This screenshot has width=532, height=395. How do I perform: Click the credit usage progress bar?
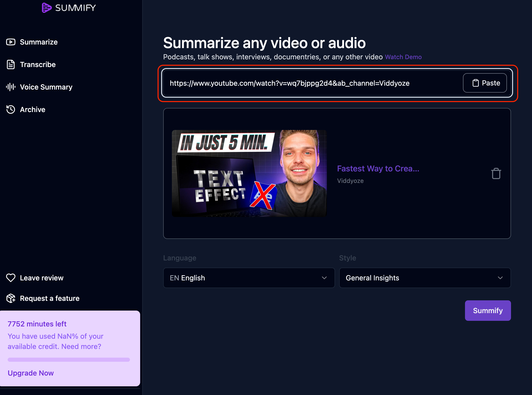69,360
